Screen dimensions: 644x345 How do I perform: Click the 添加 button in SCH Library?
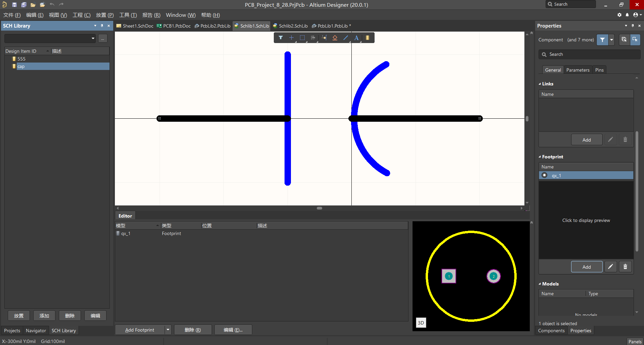tap(44, 316)
